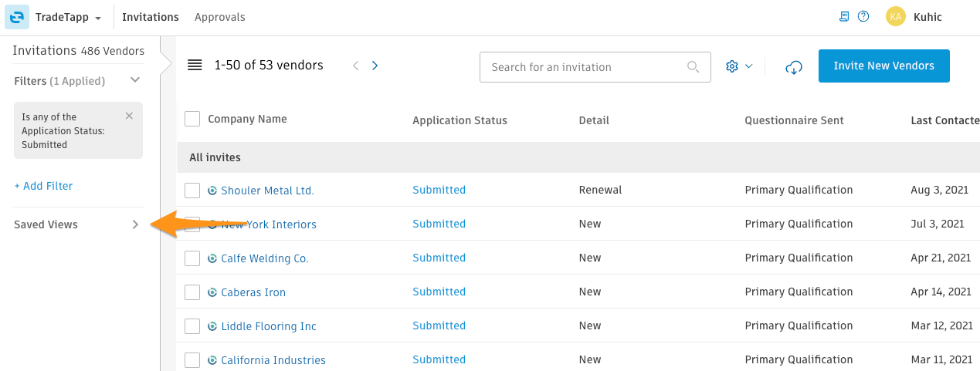Check the California Industries row checkbox

(192, 360)
